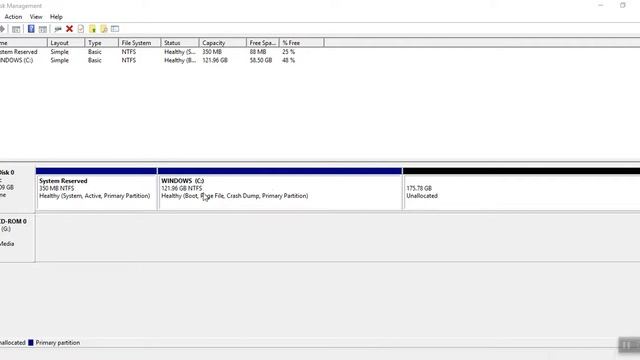This screenshot has height=360, width=640.
Task: Sort by the % Free column header
Action: click(x=302, y=43)
